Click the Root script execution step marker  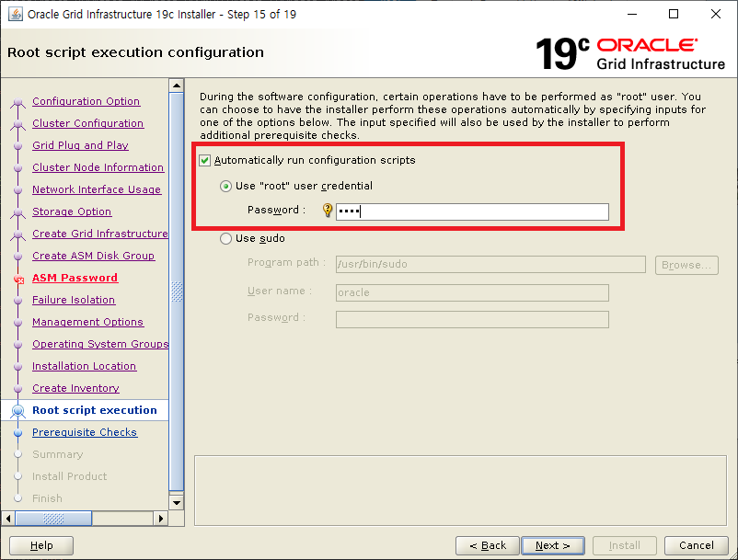point(17,410)
